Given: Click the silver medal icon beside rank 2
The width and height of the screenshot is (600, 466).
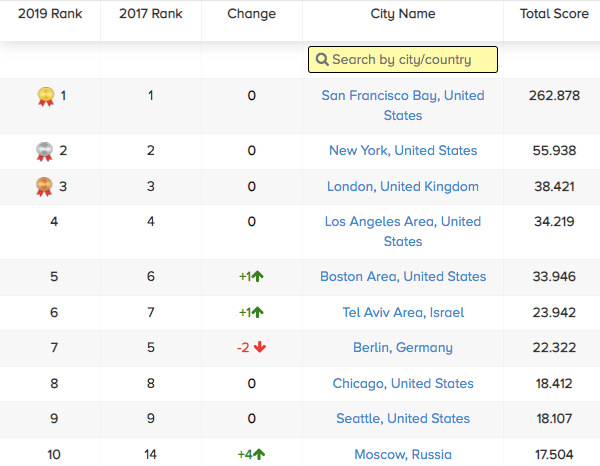Looking at the screenshot, I should tap(45, 152).
